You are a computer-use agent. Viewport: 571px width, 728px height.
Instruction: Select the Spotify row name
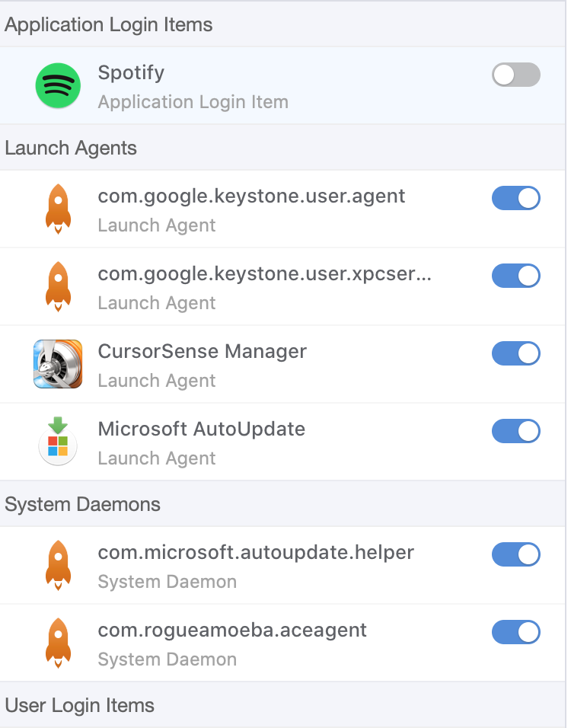pos(131,73)
